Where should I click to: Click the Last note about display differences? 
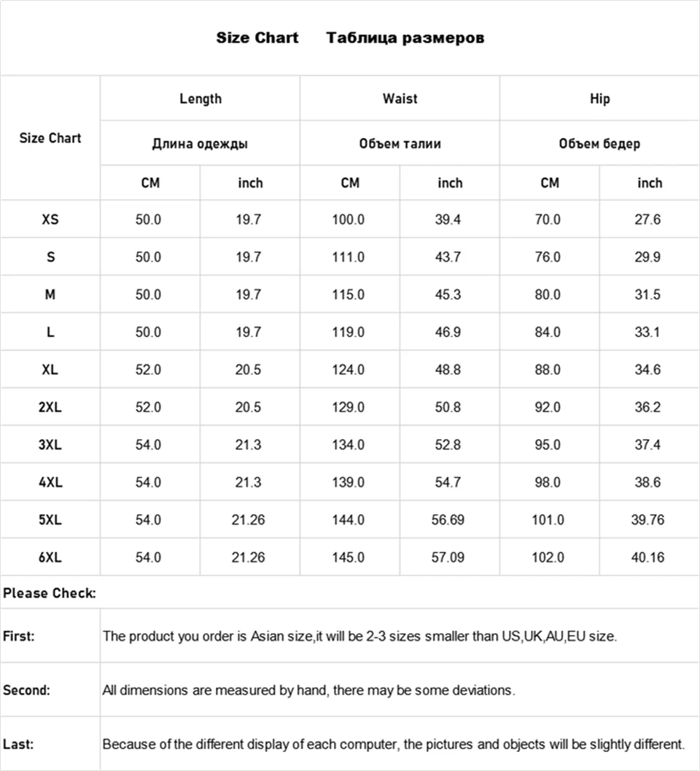click(x=393, y=745)
